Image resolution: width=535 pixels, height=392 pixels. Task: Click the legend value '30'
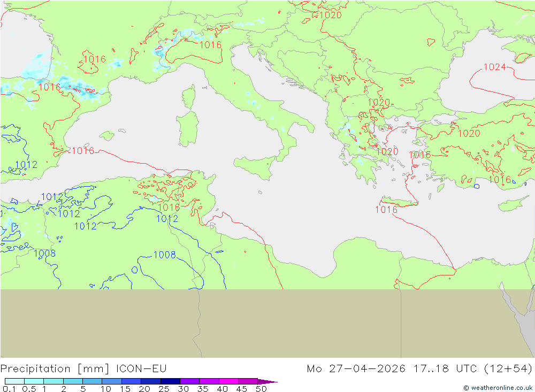[183, 389]
